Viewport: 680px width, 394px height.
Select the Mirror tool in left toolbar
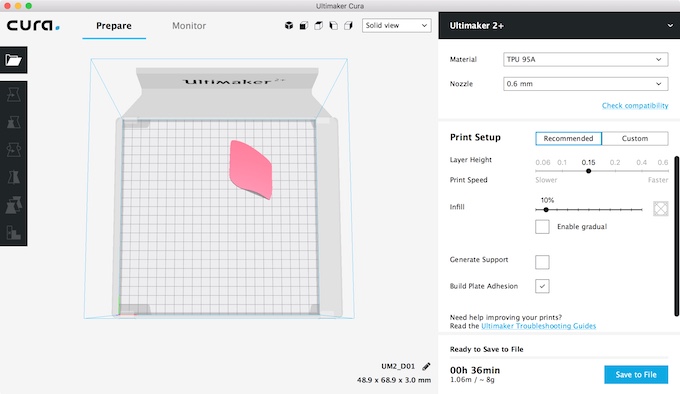(x=13, y=177)
